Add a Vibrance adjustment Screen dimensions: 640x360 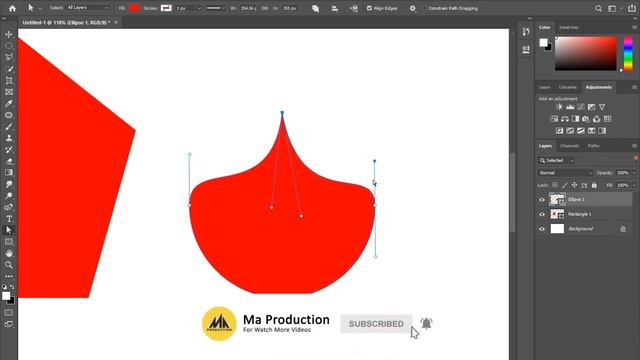tap(602, 107)
